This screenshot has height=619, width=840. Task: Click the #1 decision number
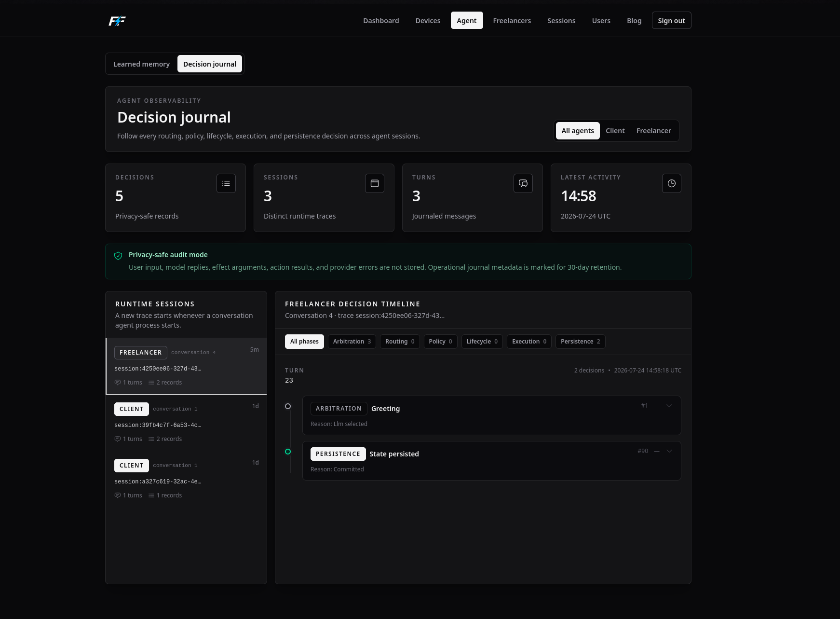pyautogui.click(x=644, y=406)
